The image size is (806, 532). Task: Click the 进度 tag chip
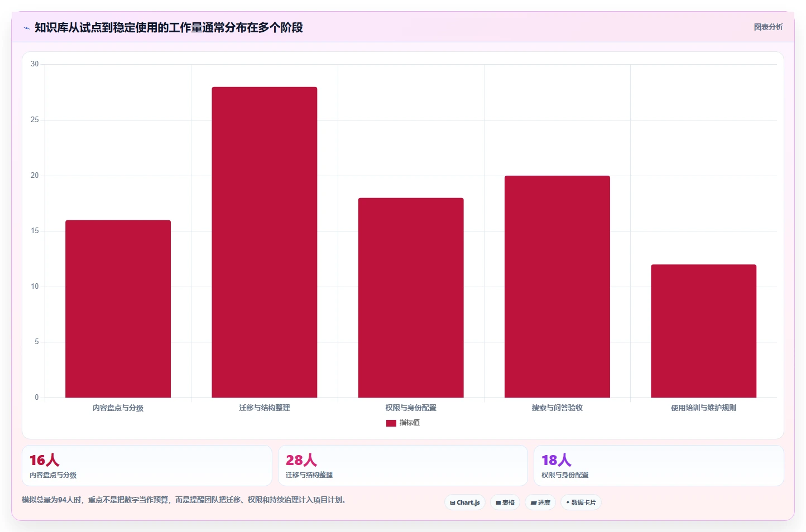(540, 502)
